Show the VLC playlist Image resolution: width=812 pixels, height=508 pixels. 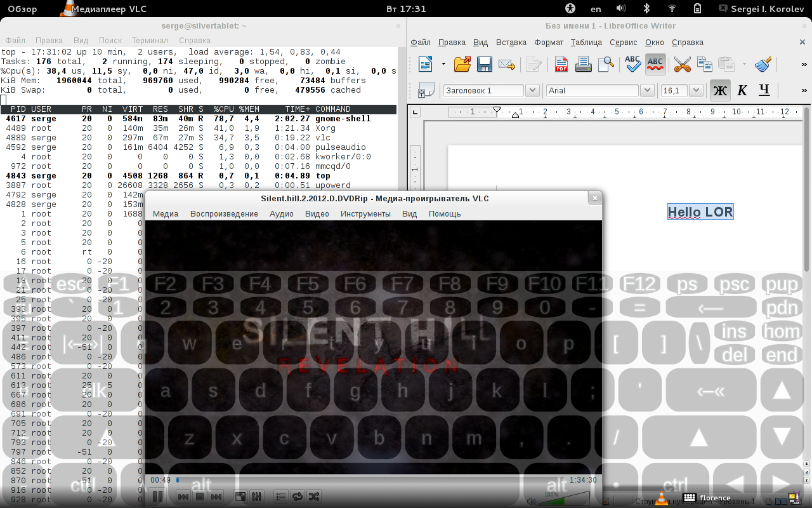coord(281,497)
